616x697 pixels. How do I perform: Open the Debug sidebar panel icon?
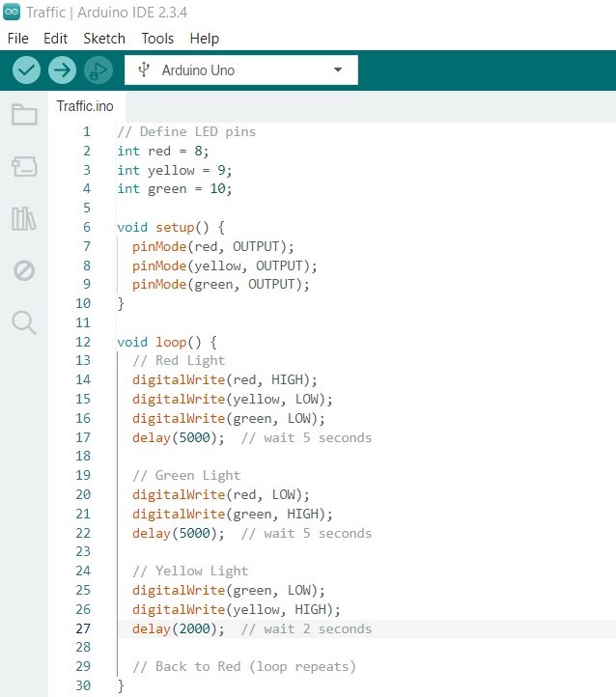pyautogui.click(x=24, y=270)
